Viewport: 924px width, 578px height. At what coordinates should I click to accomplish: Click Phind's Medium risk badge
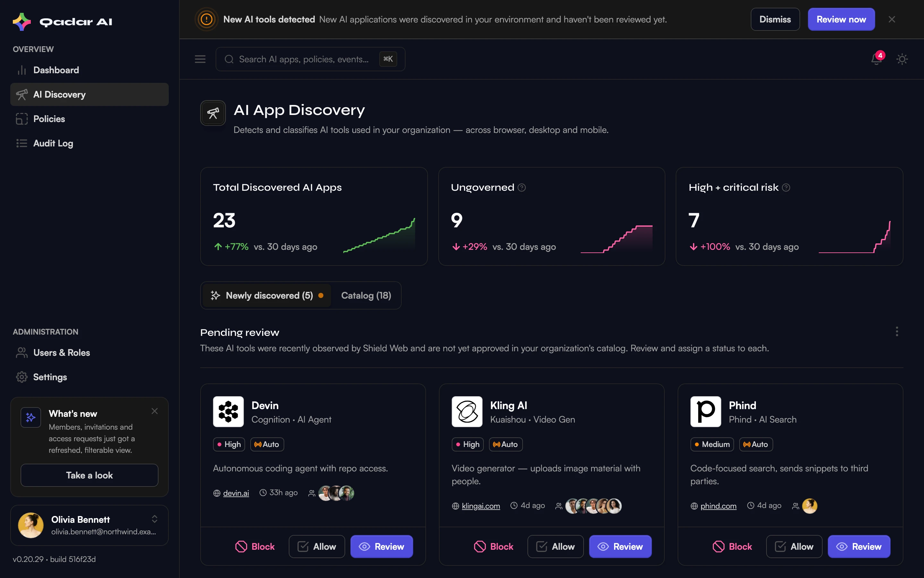pos(712,444)
